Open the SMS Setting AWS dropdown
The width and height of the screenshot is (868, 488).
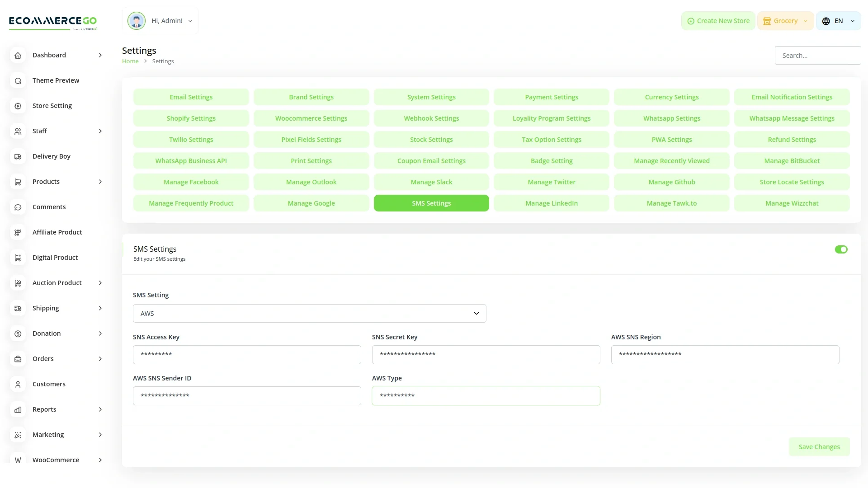[309, 313]
